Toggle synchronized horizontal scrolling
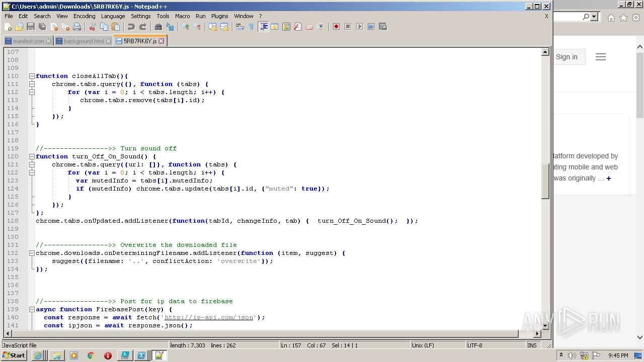 coord(224,27)
